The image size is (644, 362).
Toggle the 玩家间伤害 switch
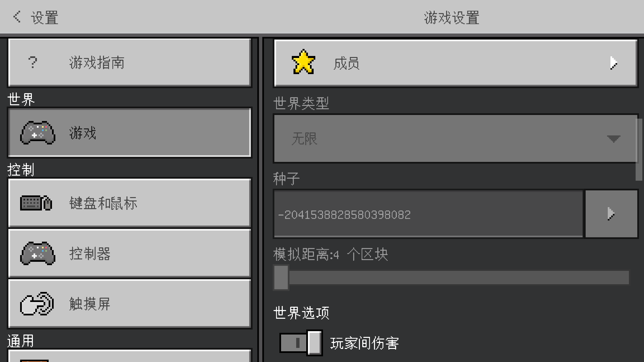click(x=301, y=343)
